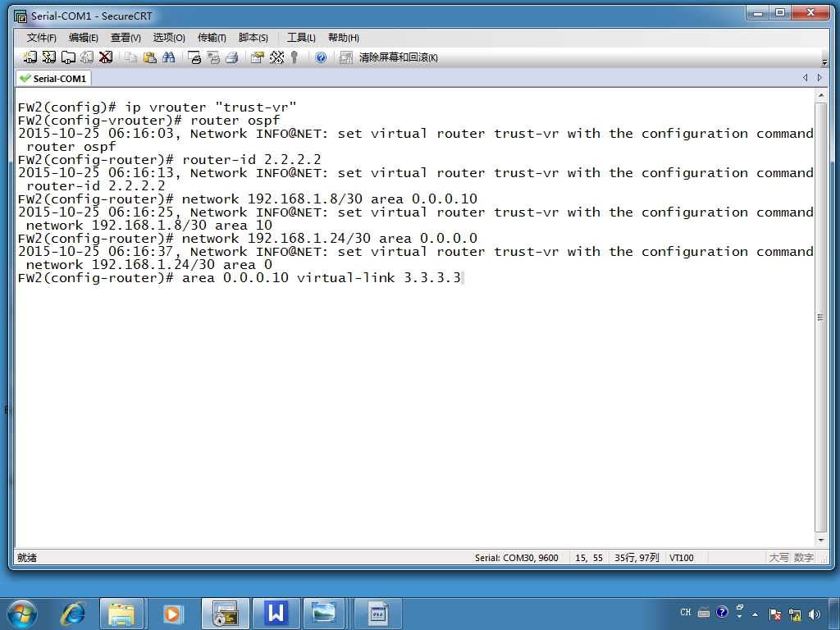Open the 脚本(S) menu

click(253, 38)
